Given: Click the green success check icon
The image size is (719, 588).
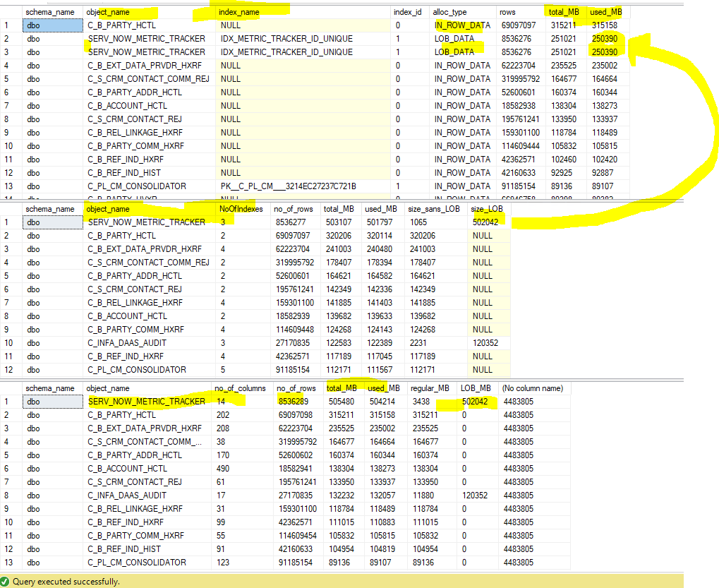Looking at the screenshot, I should 6,580.
